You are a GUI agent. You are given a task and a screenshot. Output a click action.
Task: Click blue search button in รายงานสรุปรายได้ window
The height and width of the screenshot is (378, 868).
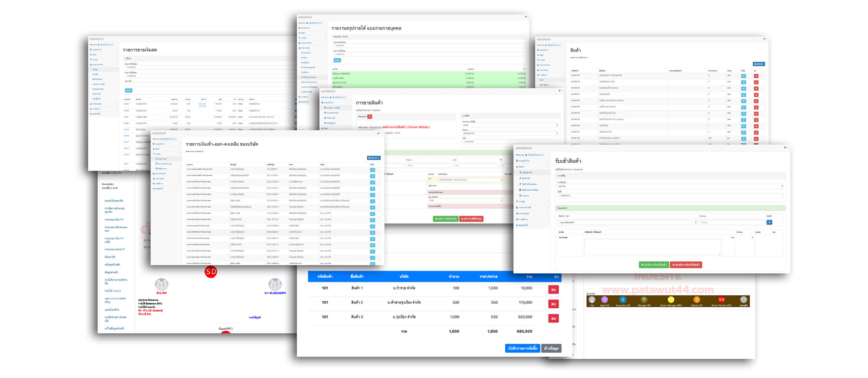point(337,60)
